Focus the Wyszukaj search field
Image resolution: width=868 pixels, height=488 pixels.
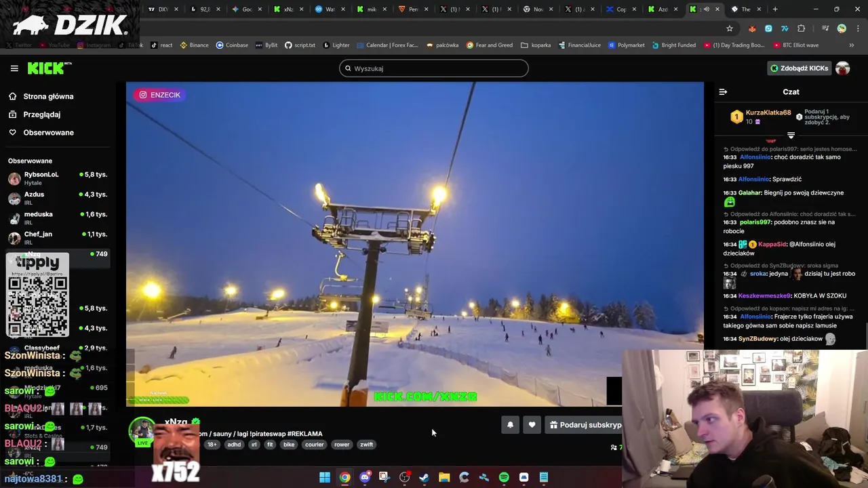pos(434,68)
